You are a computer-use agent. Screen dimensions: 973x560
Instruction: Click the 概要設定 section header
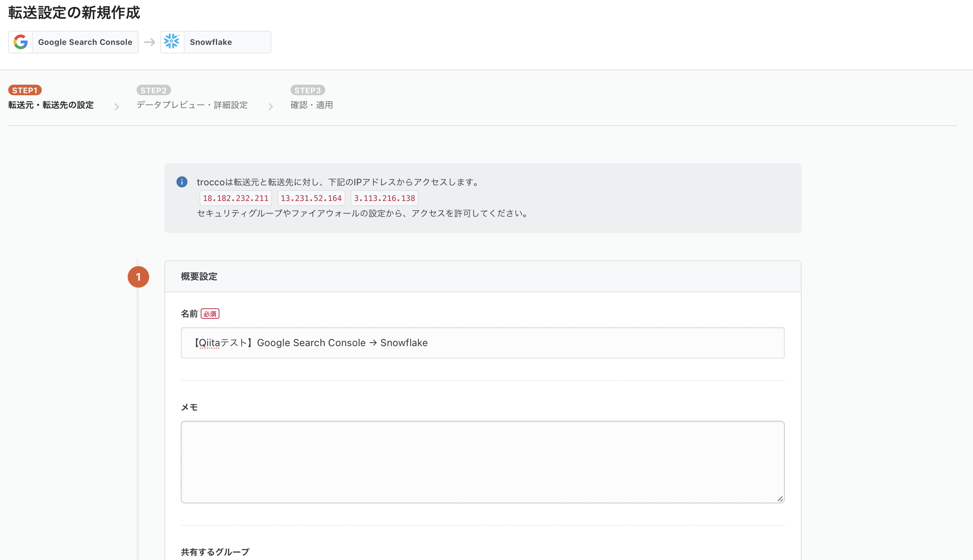(483, 276)
